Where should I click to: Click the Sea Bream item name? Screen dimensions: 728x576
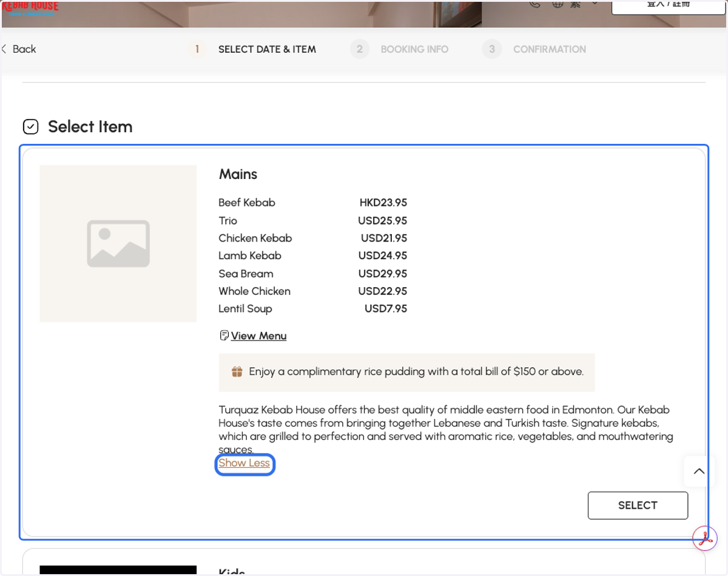point(246,274)
